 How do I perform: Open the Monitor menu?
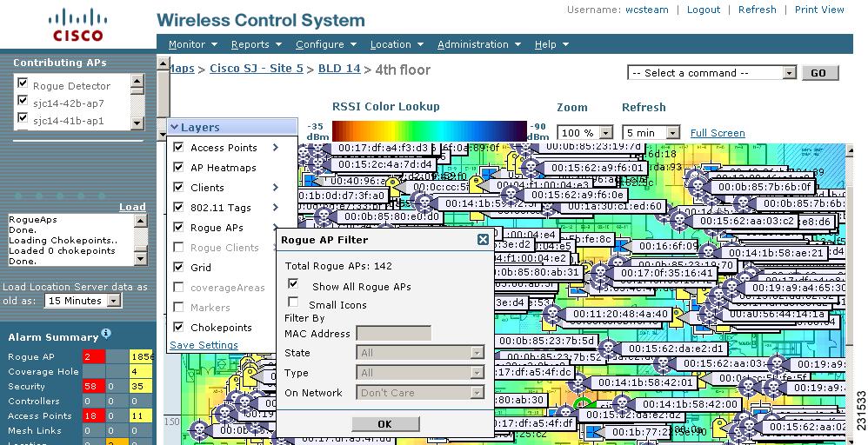pyautogui.click(x=192, y=44)
